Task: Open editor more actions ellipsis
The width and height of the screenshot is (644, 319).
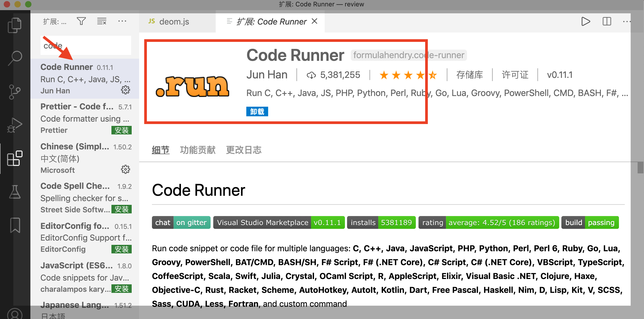Action: point(626,22)
